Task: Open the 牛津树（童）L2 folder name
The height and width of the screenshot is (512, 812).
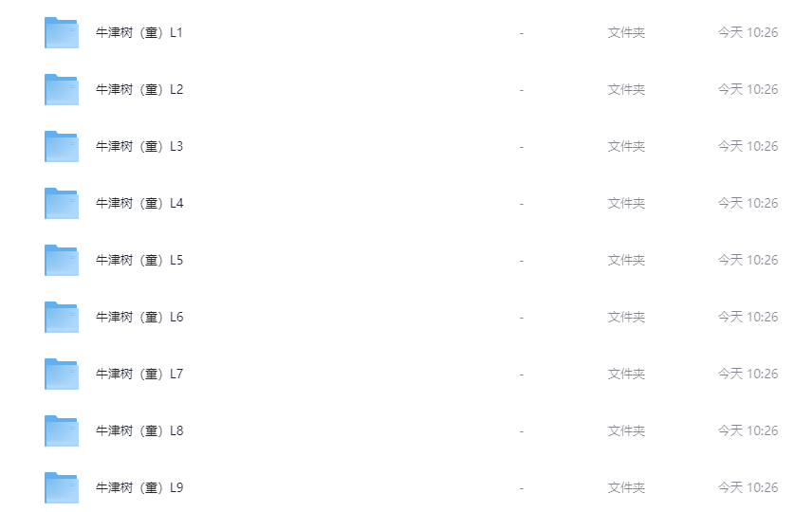Action: point(139,90)
